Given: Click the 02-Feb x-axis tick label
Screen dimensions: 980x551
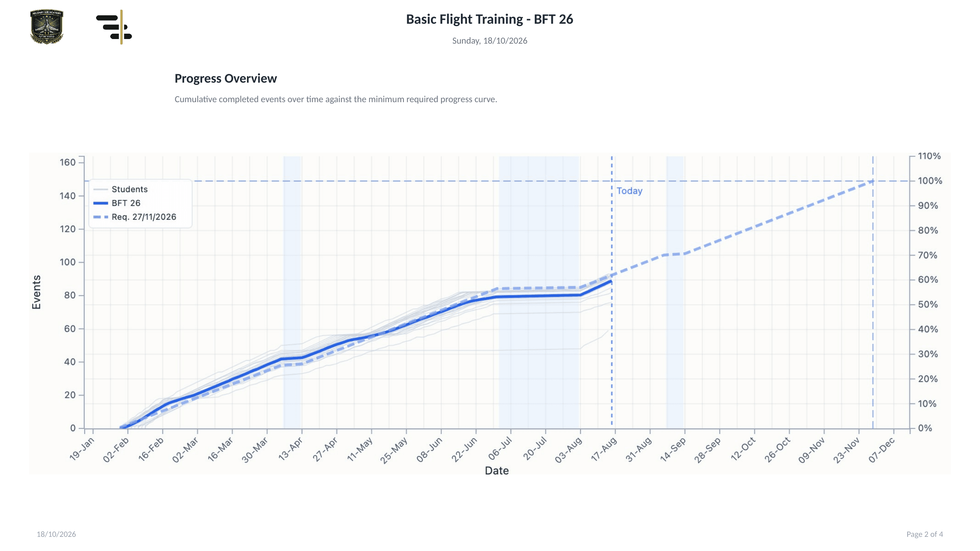Looking at the screenshot, I should 116,449.
